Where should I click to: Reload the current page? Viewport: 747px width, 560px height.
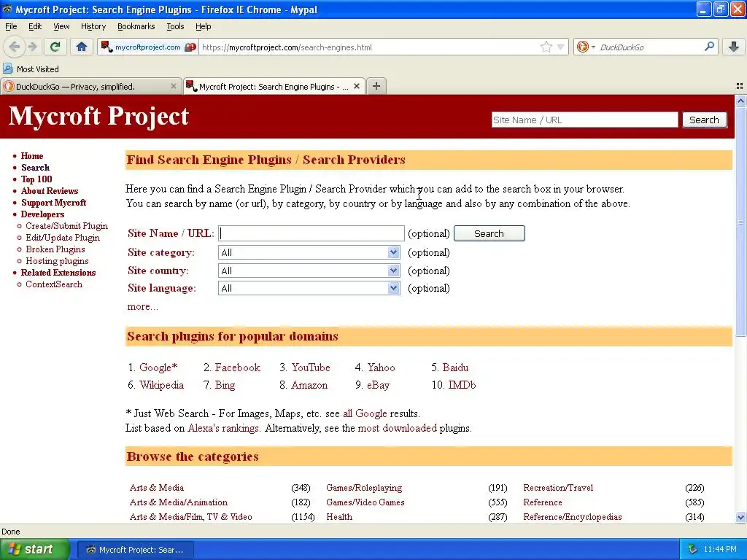[x=55, y=47]
